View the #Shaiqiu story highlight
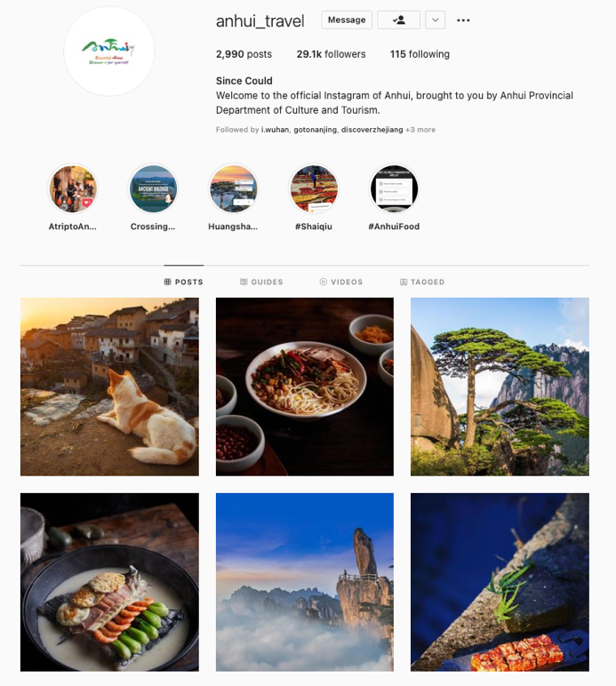The width and height of the screenshot is (616, 686). pyautogui.click(x=313, y=189)
